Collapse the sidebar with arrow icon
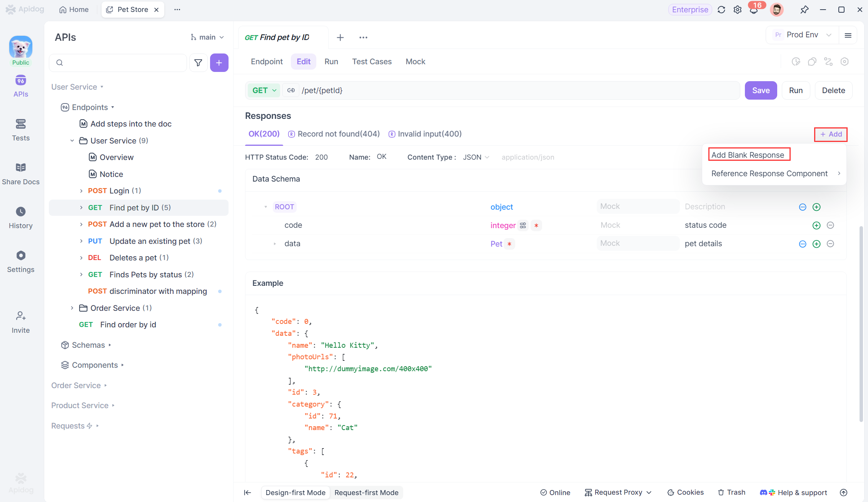This screenshot has width=868, height=502. (247, 493)
